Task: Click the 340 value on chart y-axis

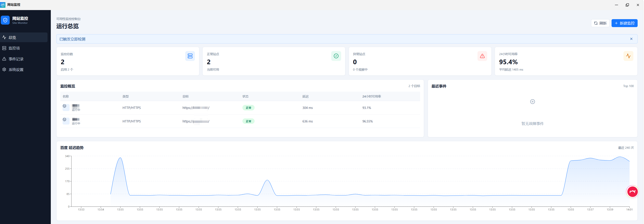Action: (x=67, y=156)
